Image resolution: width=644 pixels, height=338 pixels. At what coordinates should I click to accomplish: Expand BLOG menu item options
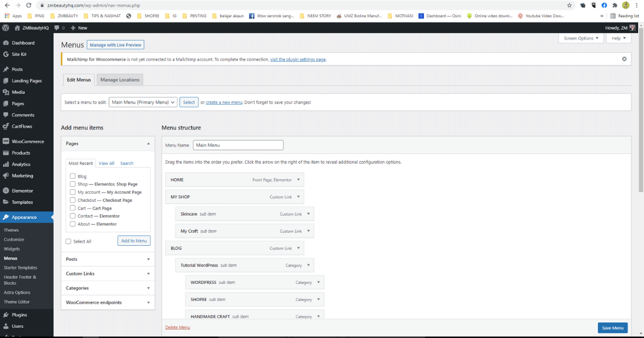[x=298, y=248]
